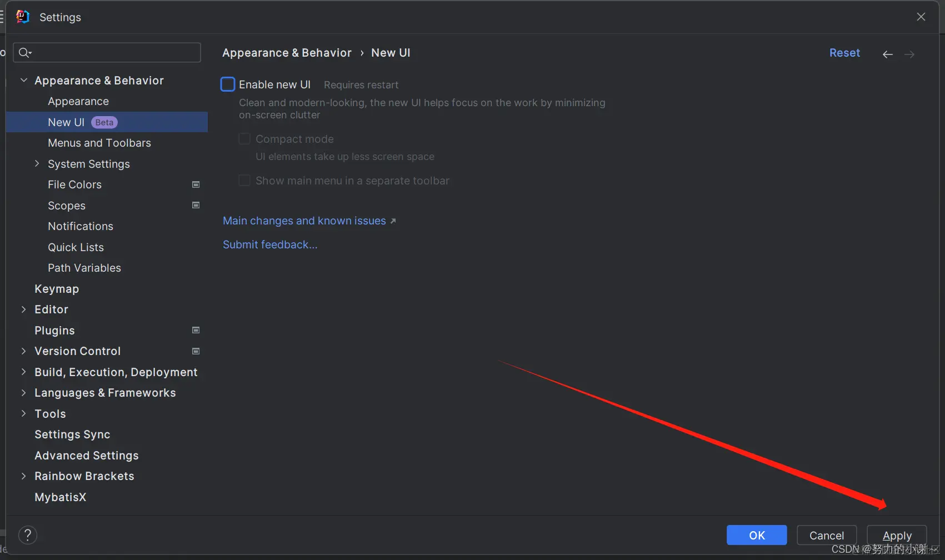Toggle Compact mode checkbox
Image resolution: width=945 pixels, height=560 pixels.
click(x=244, y=139)
